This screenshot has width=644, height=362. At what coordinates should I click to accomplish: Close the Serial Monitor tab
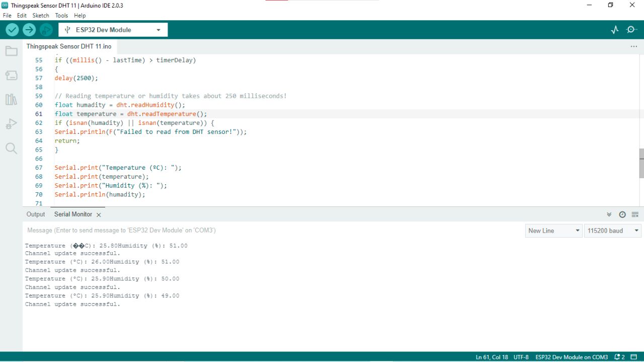point(99,214)
